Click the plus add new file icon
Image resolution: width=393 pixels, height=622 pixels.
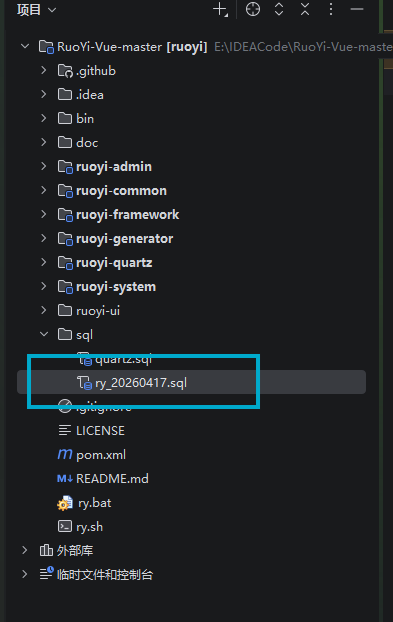(x=220, y=10)
